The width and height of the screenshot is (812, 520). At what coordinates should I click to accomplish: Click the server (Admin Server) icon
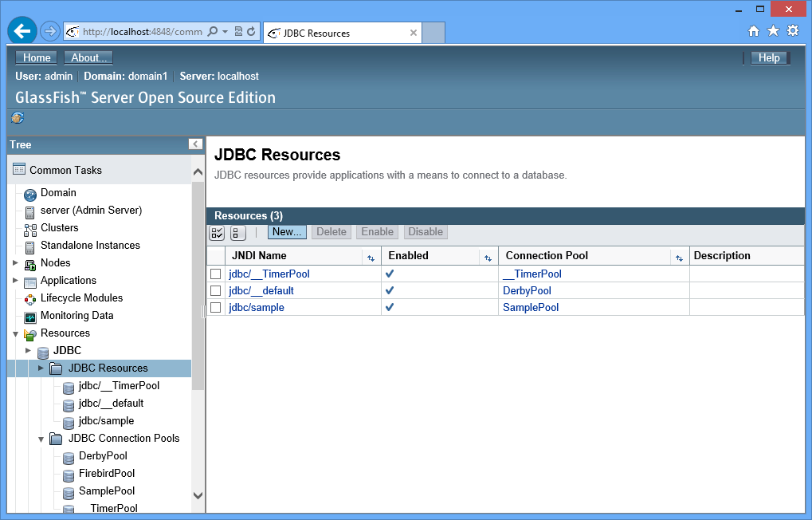[30, 211]
